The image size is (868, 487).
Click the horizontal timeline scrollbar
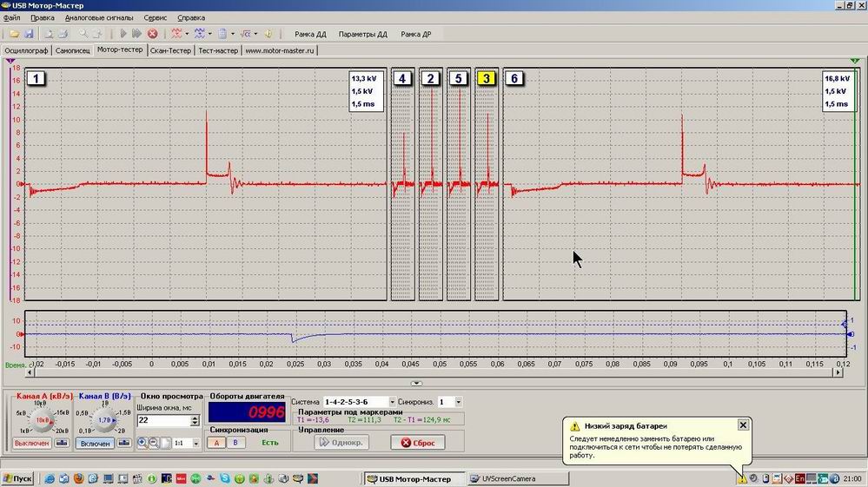click(434, 372)
